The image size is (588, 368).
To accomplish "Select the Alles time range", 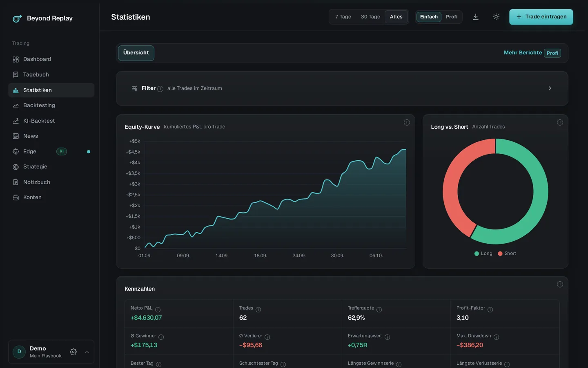I will pyautogui.click(x=396, y=17).
